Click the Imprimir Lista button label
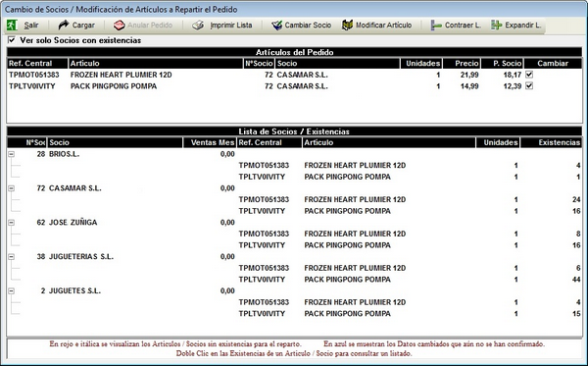The width and height of the screenshot is (588, 366). [231, 26]
